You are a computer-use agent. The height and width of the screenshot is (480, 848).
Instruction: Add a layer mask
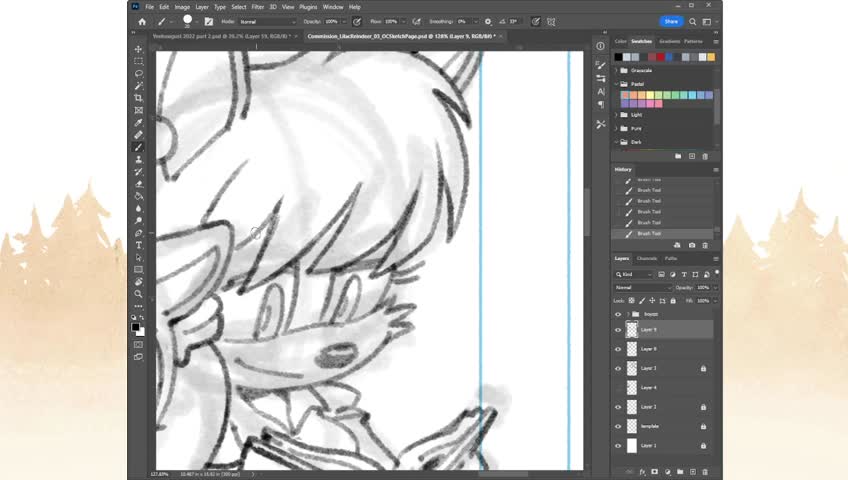[x=655, y=471]
